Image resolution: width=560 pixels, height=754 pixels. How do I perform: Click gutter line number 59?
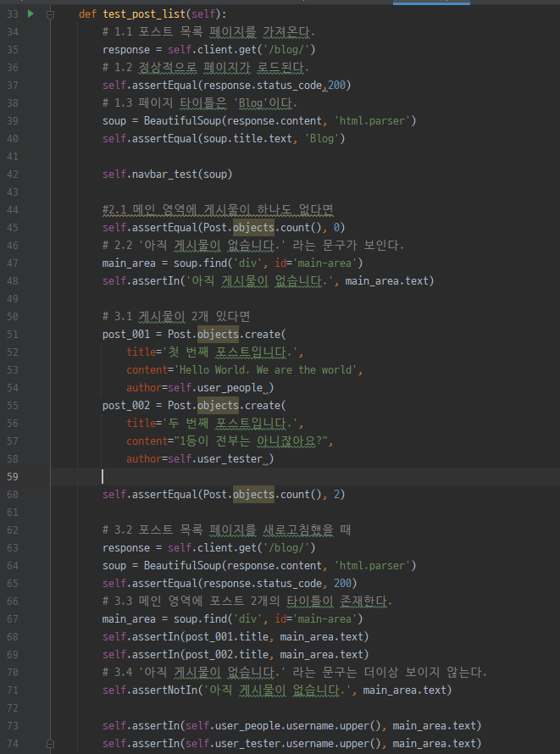click(13, 476)
